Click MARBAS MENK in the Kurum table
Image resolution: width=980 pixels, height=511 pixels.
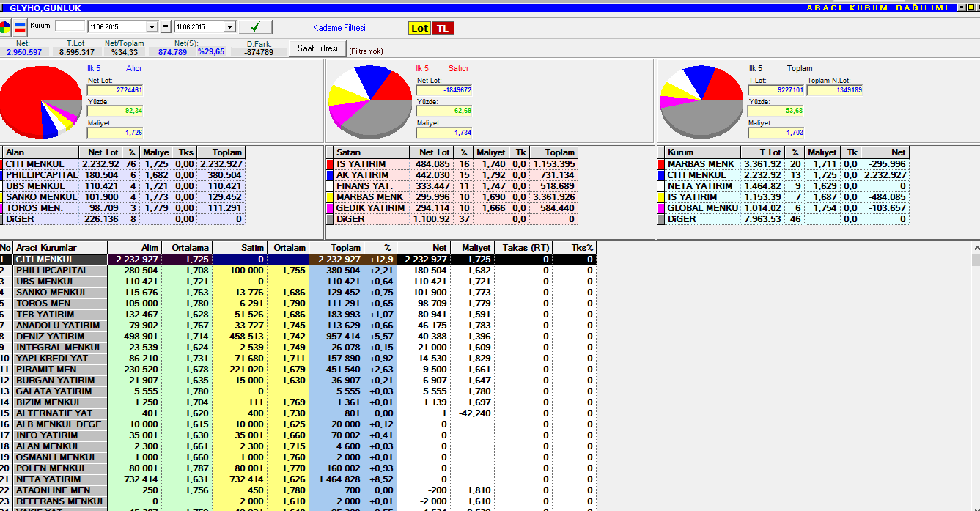[701, 164]
